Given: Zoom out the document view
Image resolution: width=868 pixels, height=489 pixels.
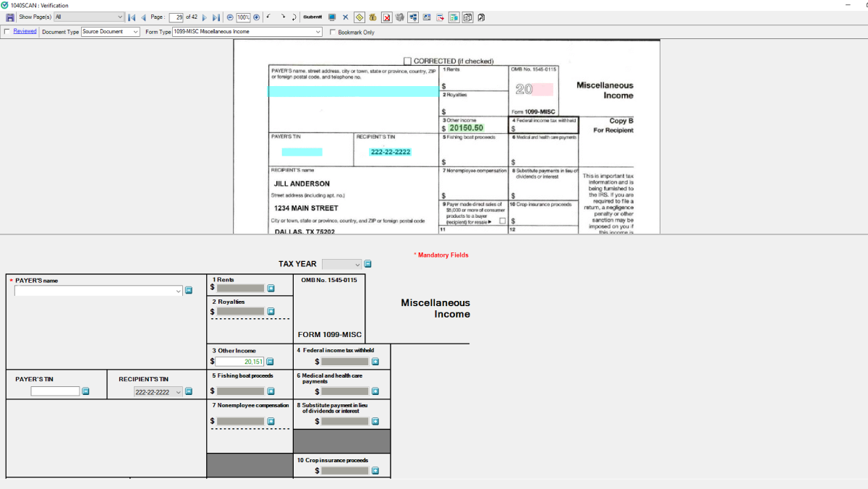Looking at the screenshot, I should (x=230, y=17).
